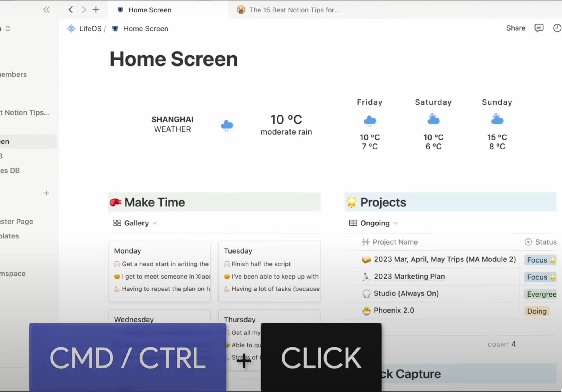562x392 pixels.
Task: Expand Gallery view dropdown
Action: point(155,223)
